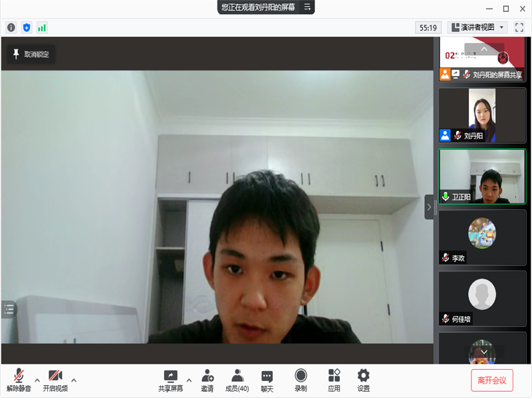
Task: Open the 演讲者视图 view dropdown
Action: pos(477,27)
